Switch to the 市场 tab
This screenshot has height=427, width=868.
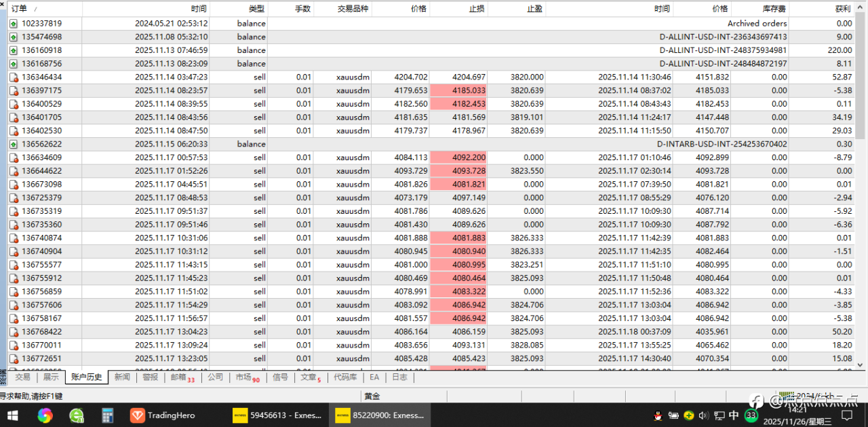coord(247,377)
